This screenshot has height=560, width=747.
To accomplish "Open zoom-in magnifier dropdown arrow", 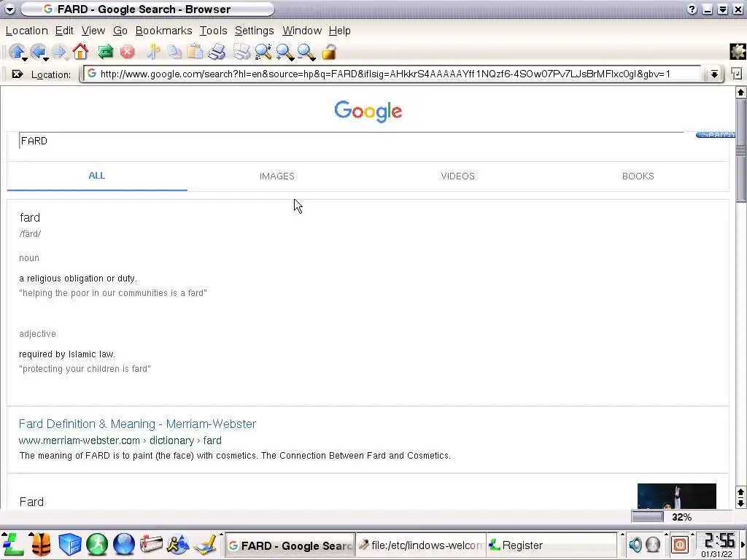I will (292, 59).
